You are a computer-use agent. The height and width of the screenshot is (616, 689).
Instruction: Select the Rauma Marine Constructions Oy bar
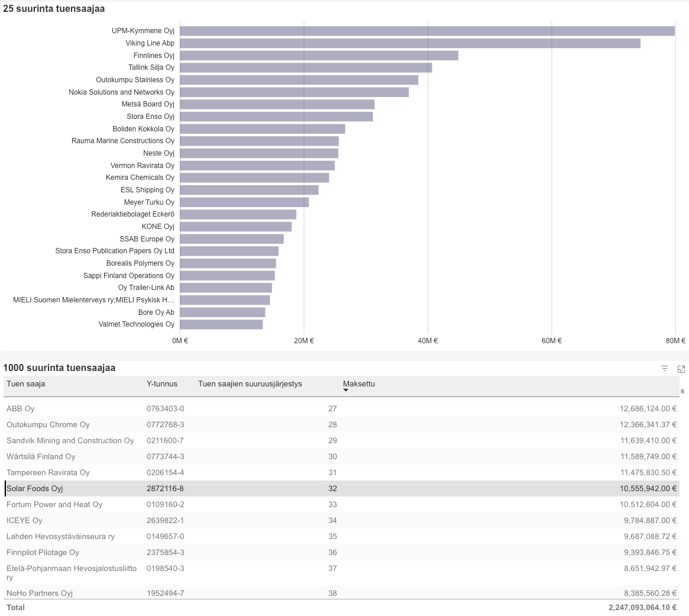coord(259,141)
